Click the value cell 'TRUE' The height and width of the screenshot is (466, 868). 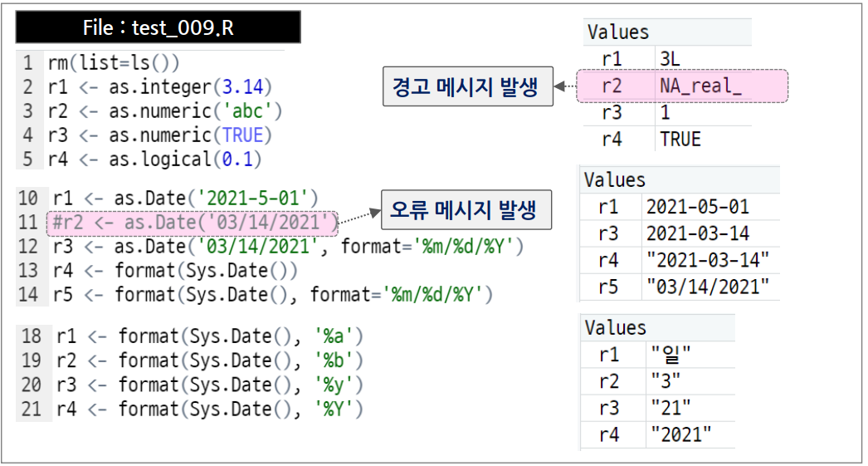(x=680, y=139)
